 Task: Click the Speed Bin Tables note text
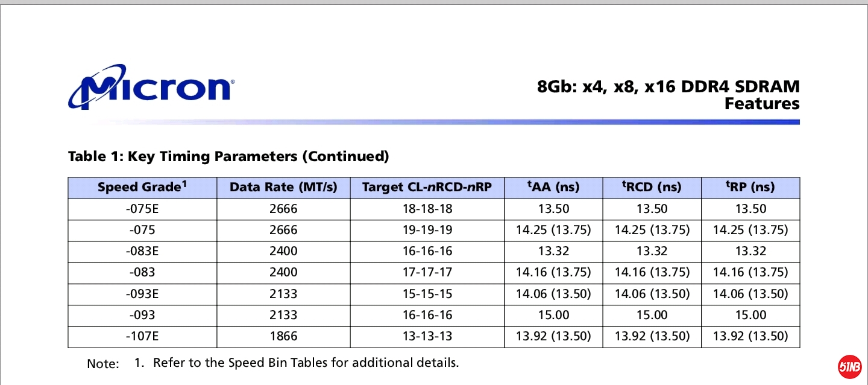coord(306,363)
